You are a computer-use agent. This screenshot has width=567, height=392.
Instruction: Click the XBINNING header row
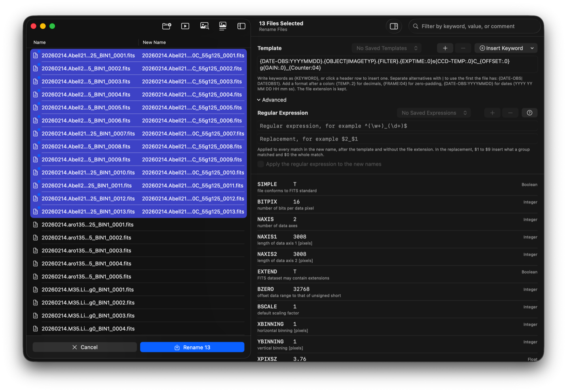(398, 327)
